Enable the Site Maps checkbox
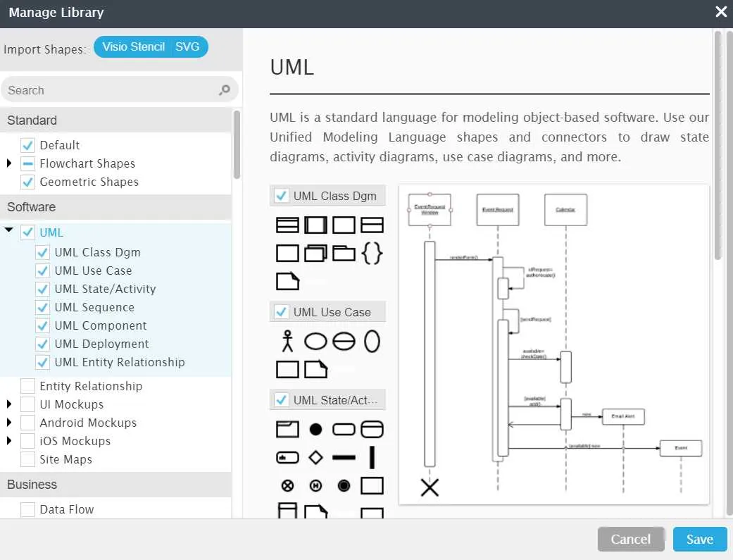 coord(27,459)
